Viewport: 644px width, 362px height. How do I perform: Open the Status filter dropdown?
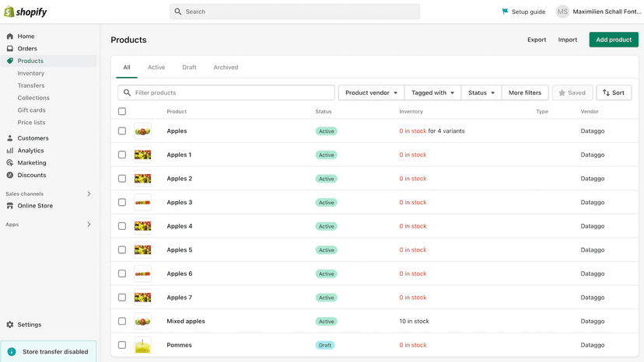(x=481, y=92)
